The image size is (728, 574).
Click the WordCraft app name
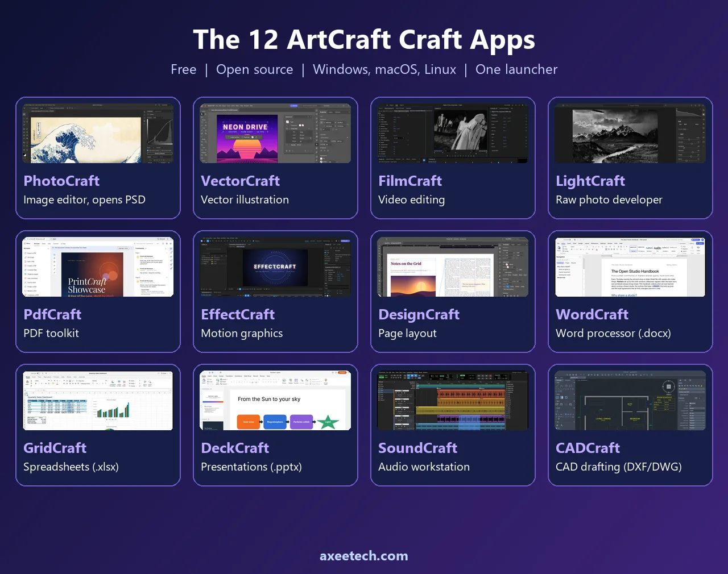point(592,314)
